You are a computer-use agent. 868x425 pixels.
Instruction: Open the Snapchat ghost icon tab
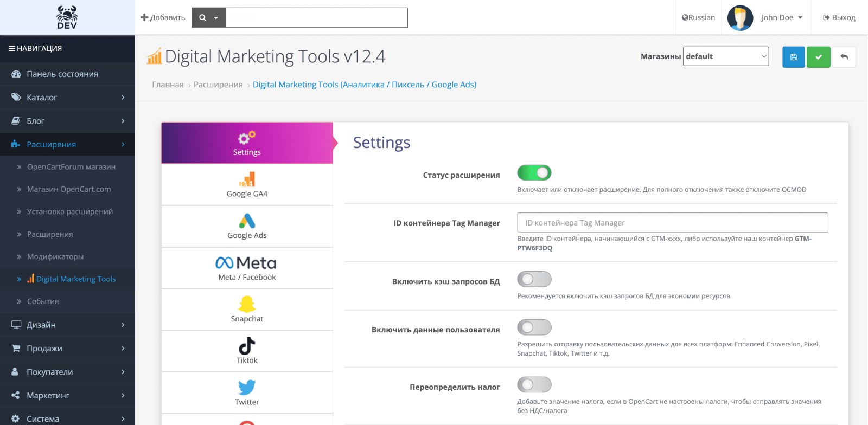coord(247,304)
